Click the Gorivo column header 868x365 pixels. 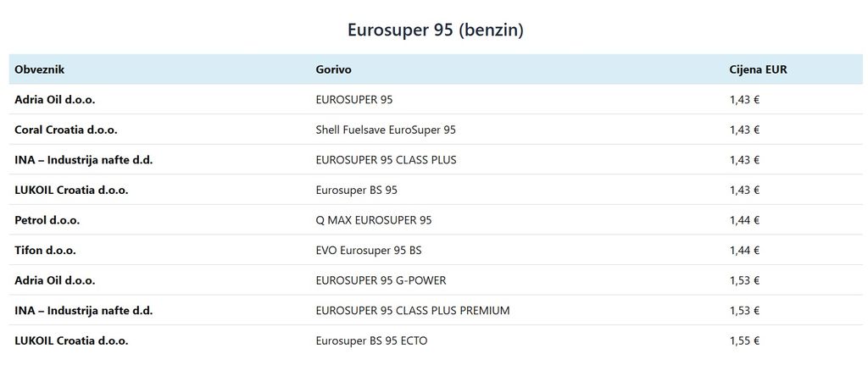333,69
